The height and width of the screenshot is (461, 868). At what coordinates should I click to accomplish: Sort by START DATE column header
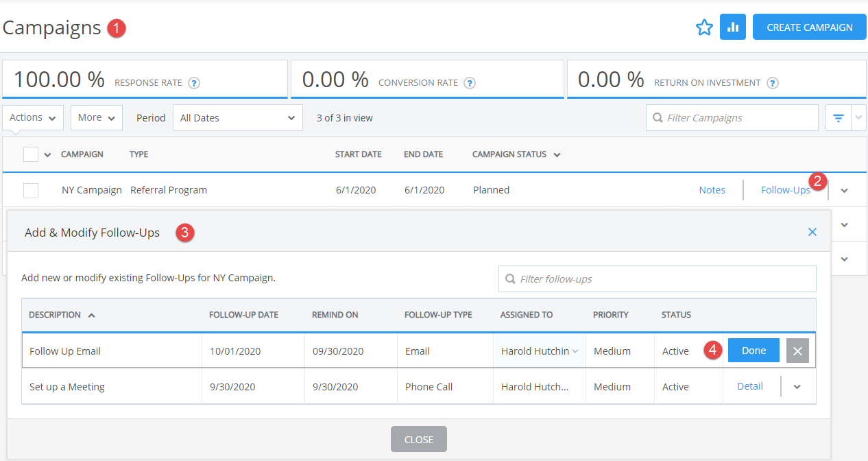(359, 154)
